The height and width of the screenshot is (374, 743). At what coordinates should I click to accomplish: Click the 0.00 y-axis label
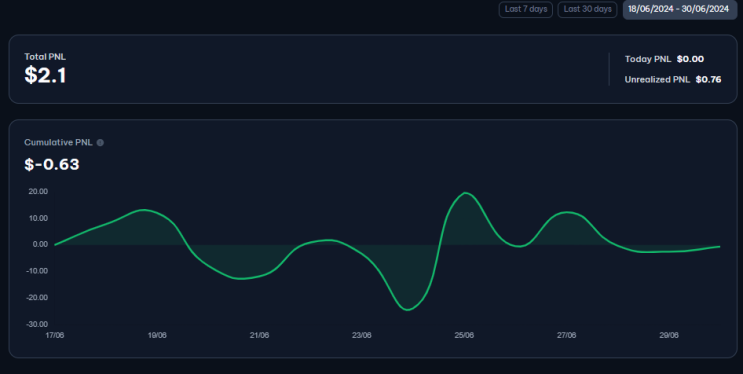click(40, 244)
